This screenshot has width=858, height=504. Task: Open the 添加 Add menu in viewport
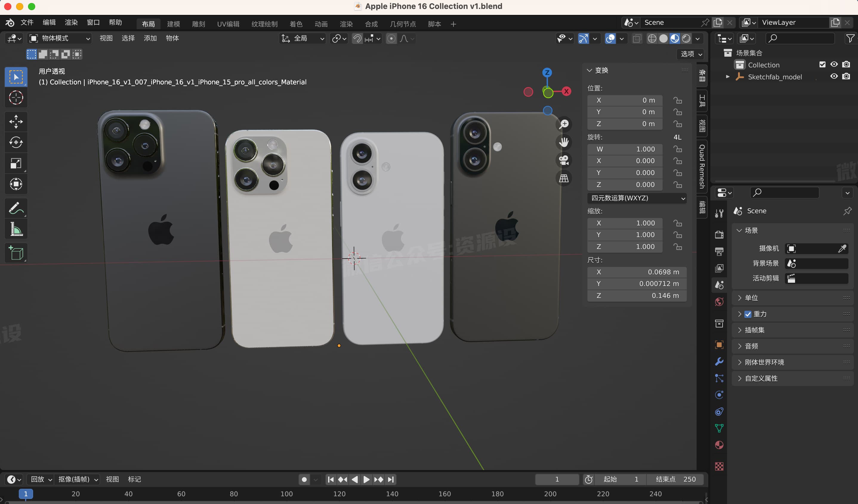pos(150,38)
